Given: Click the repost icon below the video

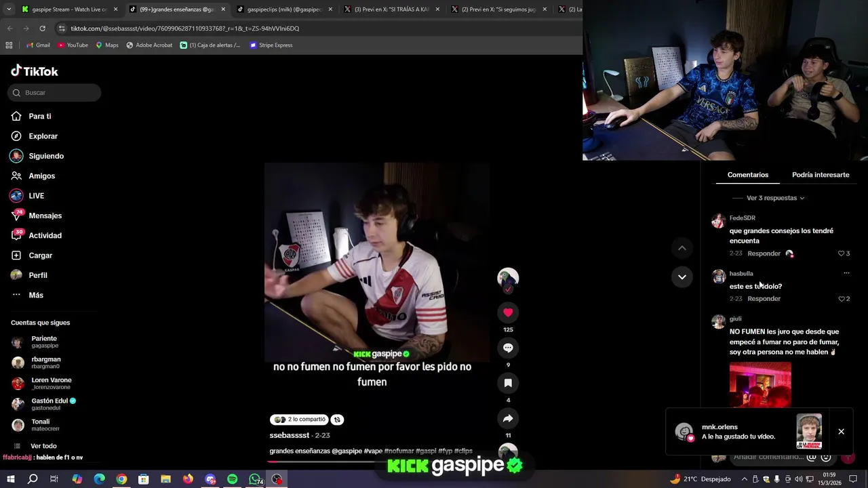Looking at the screenshot, I should click(337, 420).
